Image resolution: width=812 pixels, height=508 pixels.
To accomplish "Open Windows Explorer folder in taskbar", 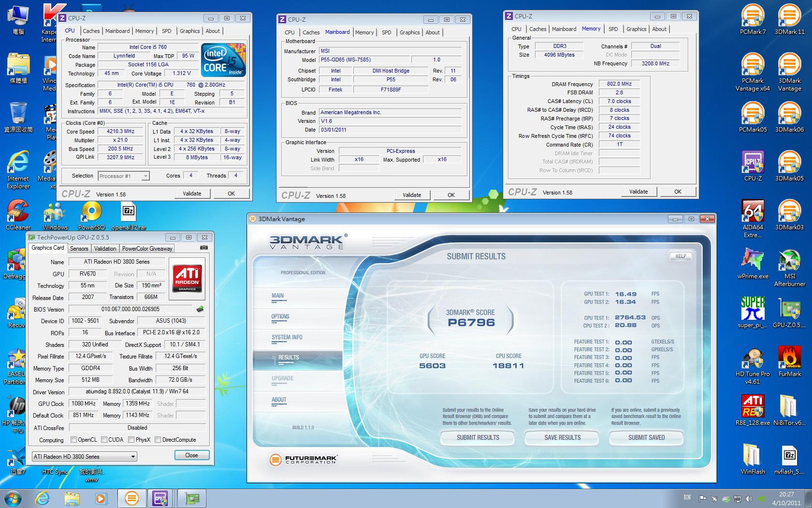I will pos(72,498).
